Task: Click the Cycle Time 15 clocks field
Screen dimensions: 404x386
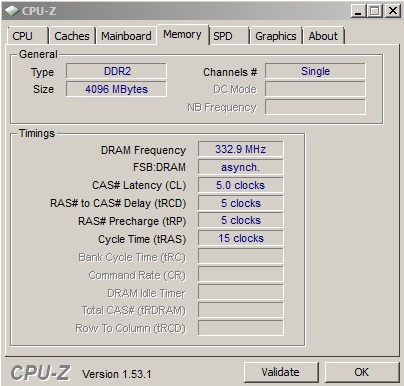Action: [x=241, y=238]
